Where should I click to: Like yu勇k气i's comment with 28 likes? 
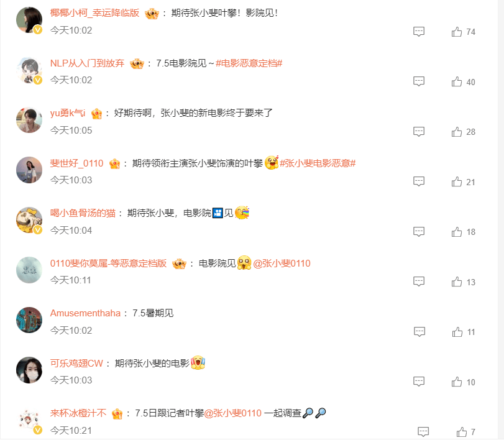456,132
